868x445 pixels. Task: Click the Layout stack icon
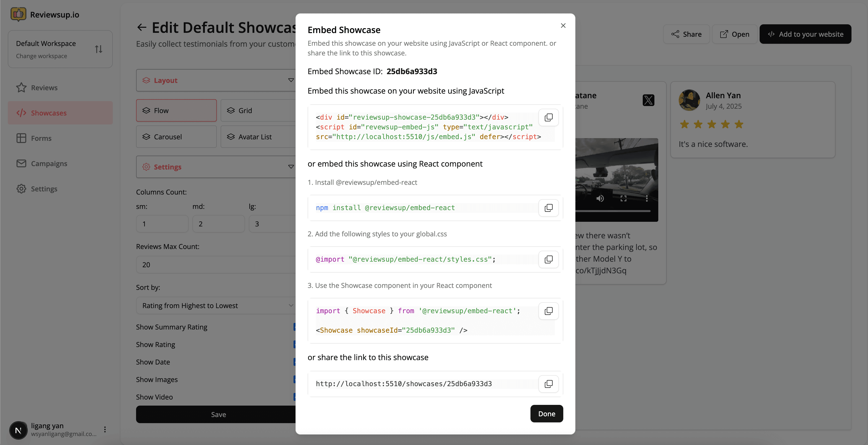click(146, 80)
